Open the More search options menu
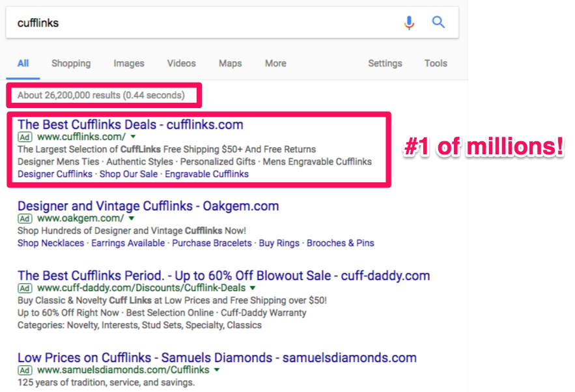Viewport: 575px width, 392px height. click(x=275, y=63)
